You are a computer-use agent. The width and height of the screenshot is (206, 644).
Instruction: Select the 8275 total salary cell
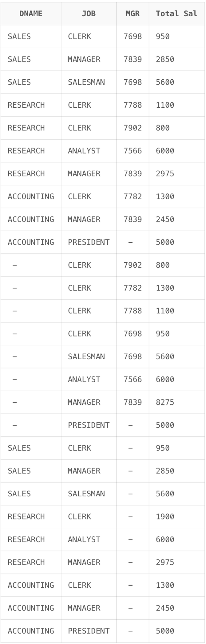point(165,402)
